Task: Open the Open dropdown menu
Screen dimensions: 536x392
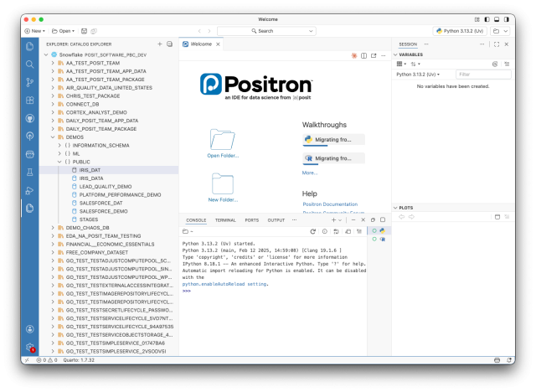Action: (x=64, y=31)
